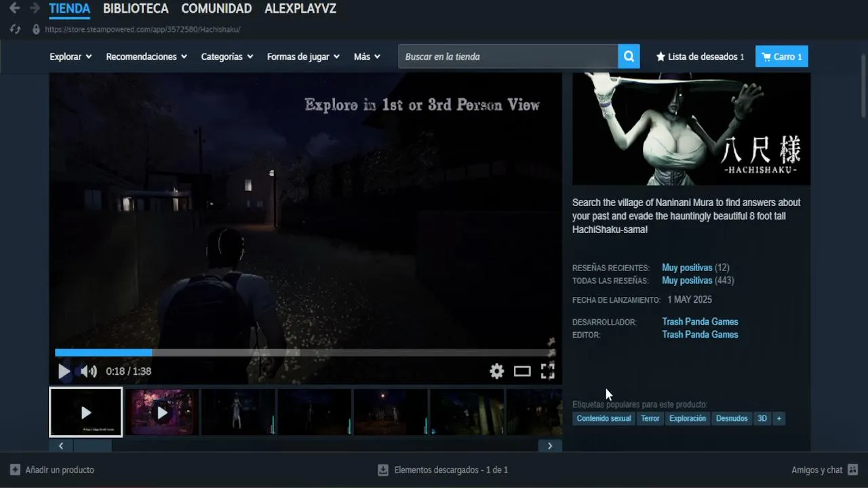The image size is (868, 488).
Task: Select the 3D tag
Action: [762, 419]
